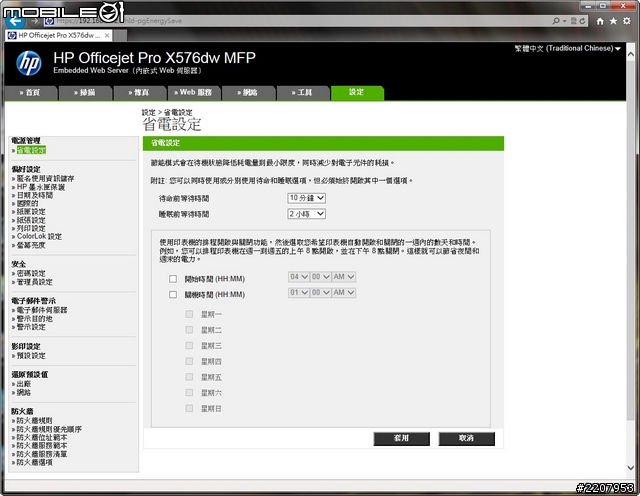Viewport: 640px width, 496px height.
Task: Open 電子郵件伺服器 in the sidebar
Action: point(42,310)
